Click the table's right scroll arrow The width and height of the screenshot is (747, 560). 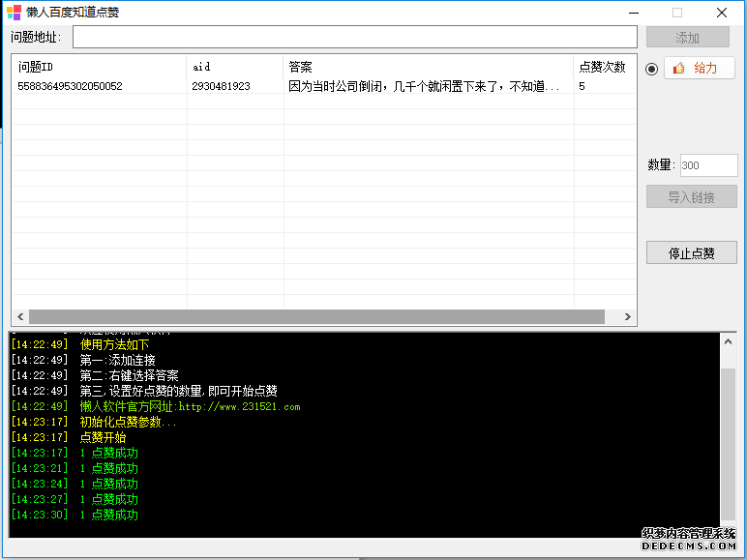pos(627,316)
